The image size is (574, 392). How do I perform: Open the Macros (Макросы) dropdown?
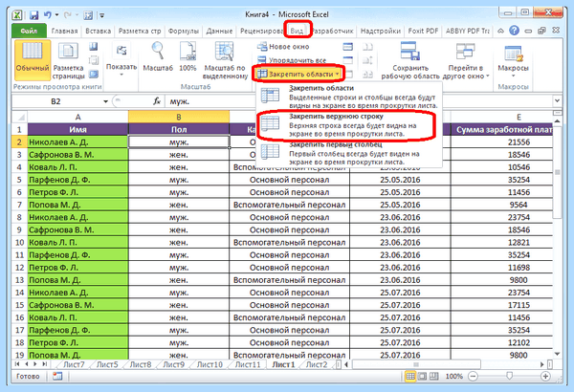pos(513,60)
